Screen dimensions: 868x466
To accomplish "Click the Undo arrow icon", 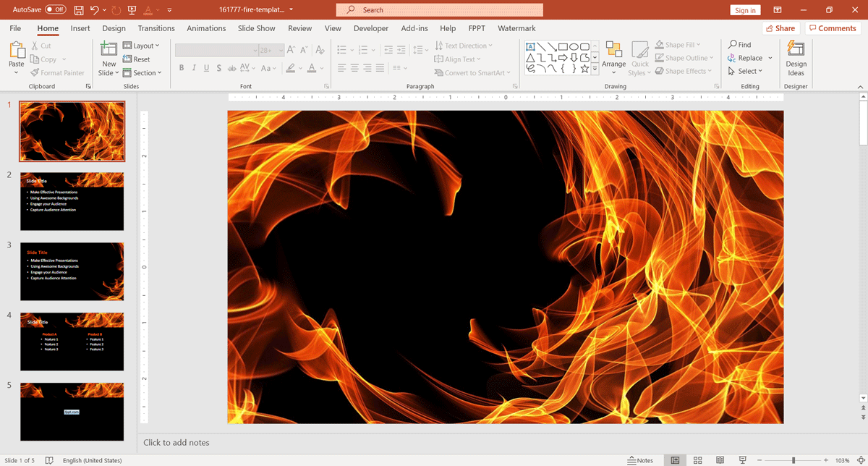I will (95, 10).
